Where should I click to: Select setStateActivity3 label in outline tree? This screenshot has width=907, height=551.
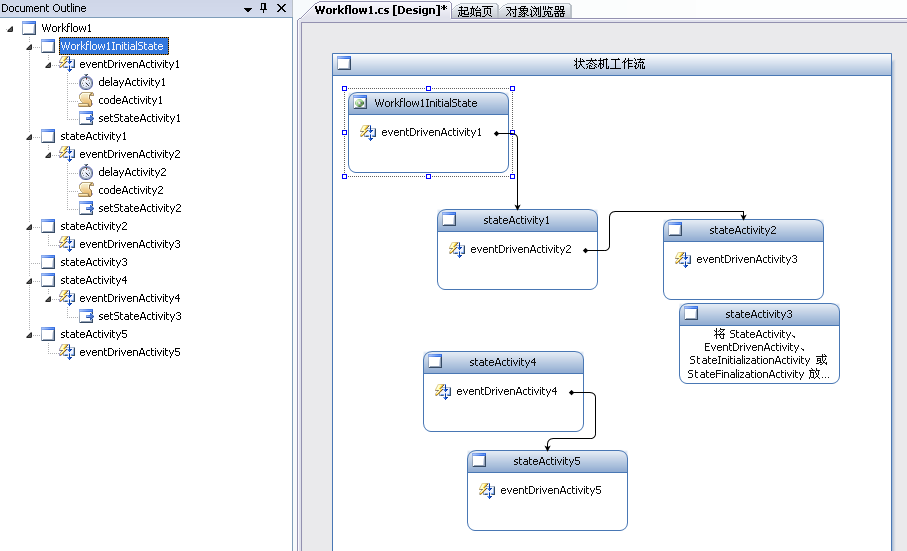pyautogui.click(x=140, y=316)
